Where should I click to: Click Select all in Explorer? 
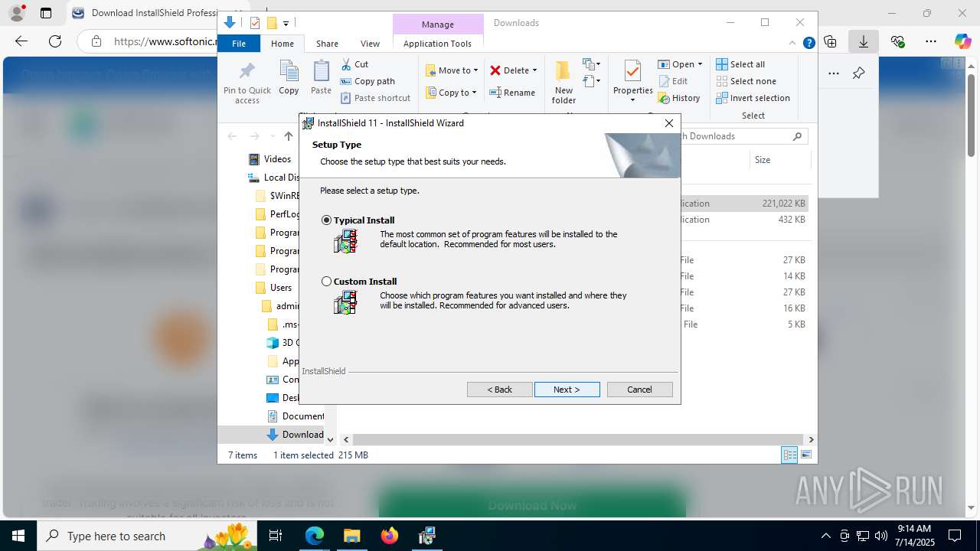click(740, 64)
